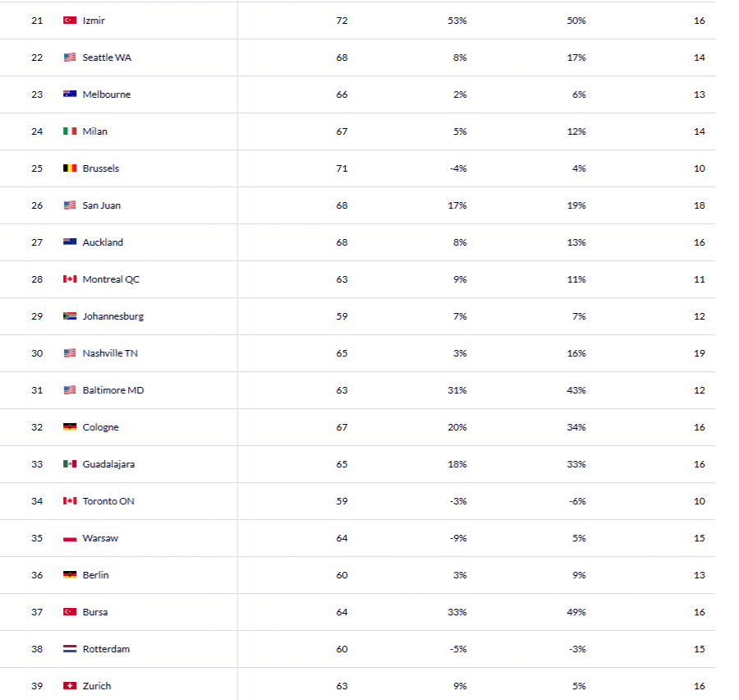Click the Australian flag beside Melbourne

70,94
